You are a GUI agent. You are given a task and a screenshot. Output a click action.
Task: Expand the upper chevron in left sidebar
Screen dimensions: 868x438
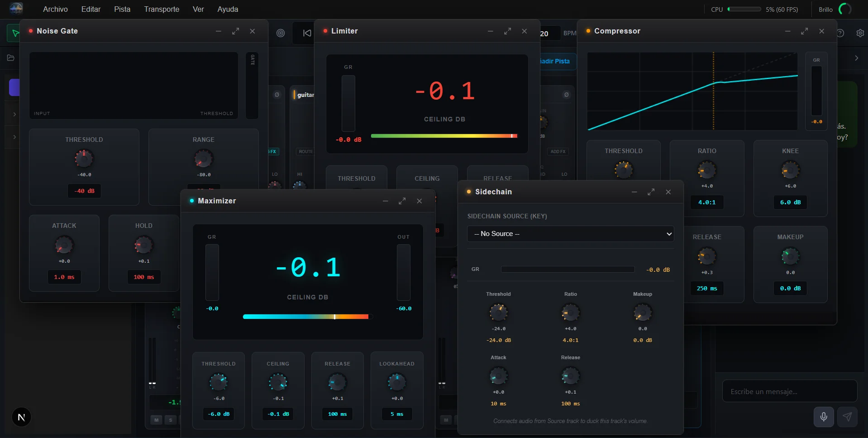coord(14,115)
